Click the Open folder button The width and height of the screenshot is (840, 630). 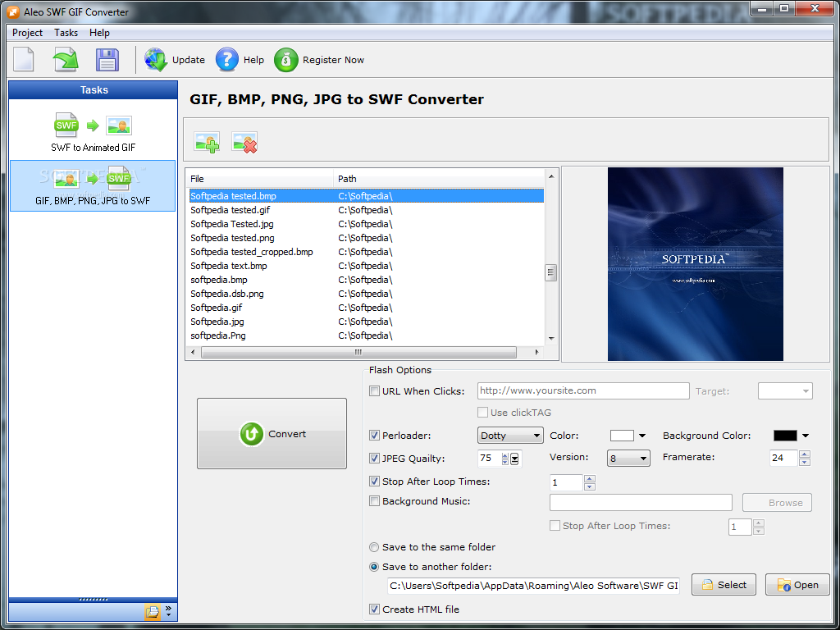(797, 584)
